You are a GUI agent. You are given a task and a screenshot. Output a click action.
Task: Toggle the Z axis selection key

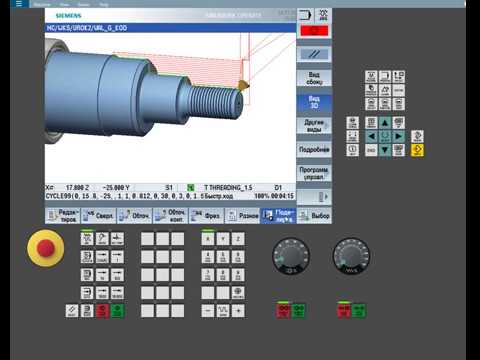coord(238,239)
